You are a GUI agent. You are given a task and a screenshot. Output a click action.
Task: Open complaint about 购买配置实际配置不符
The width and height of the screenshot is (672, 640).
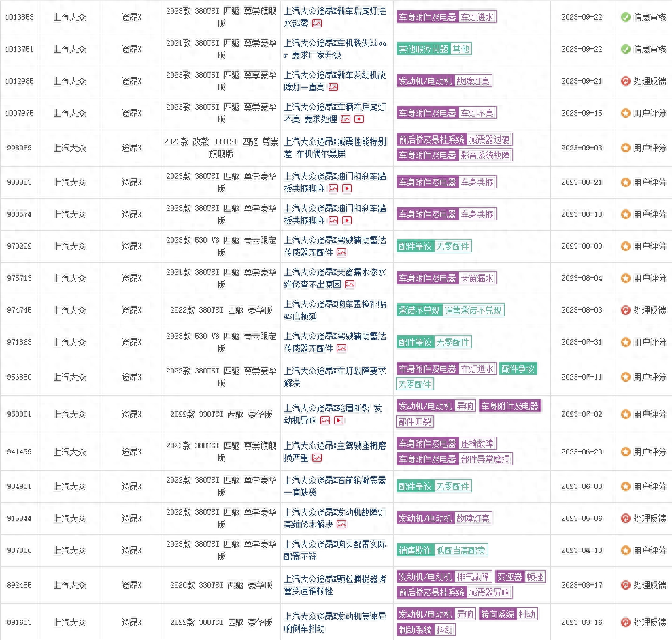335,550
